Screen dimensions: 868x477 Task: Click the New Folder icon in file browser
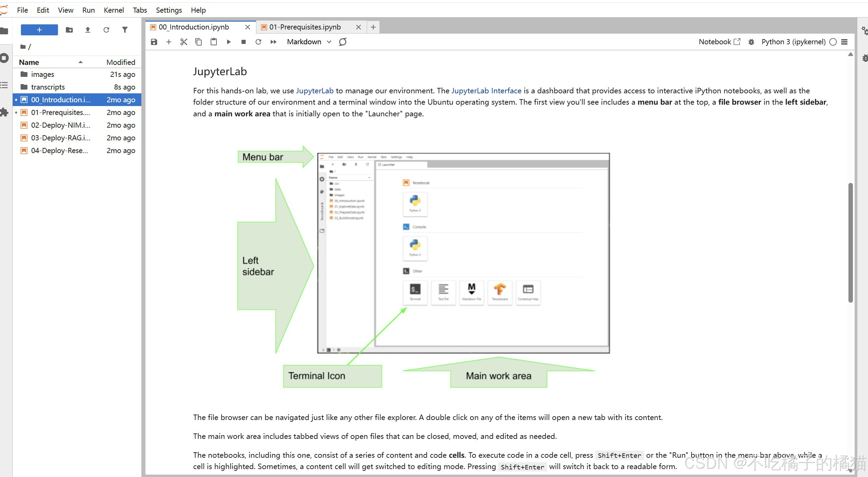pyautogui.click(x=69, y=30)
